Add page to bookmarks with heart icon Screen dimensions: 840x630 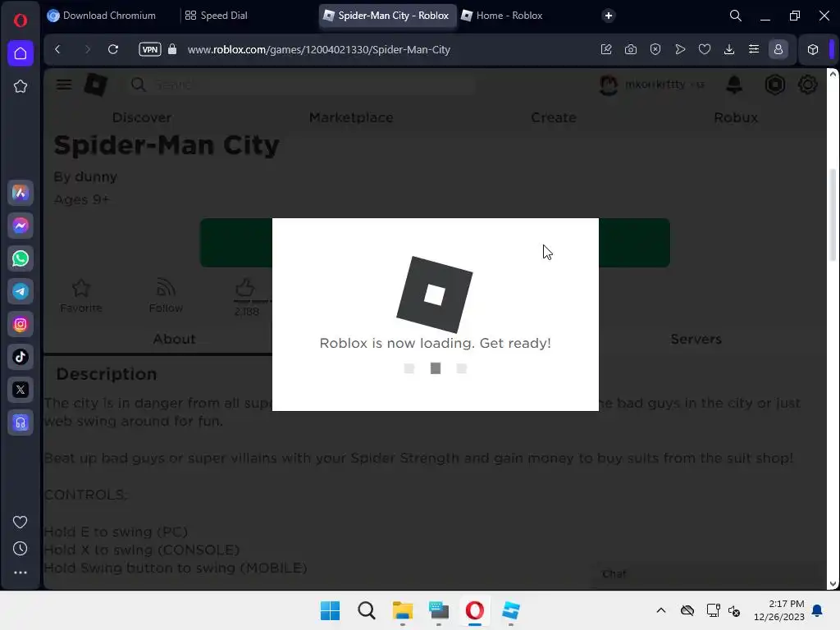705,49
